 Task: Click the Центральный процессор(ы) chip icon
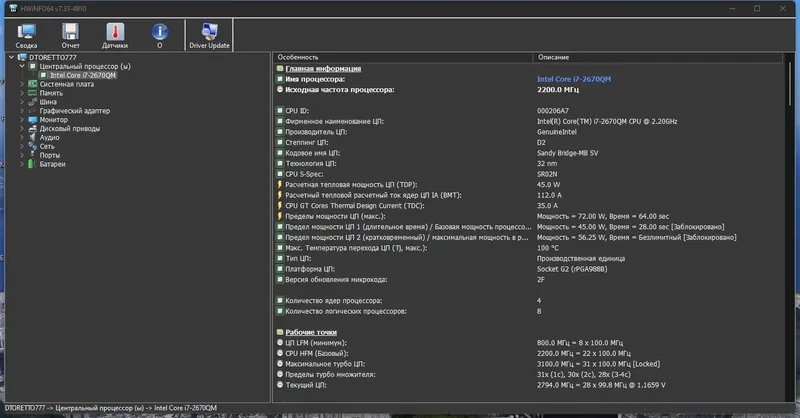(x=33, y=66)
